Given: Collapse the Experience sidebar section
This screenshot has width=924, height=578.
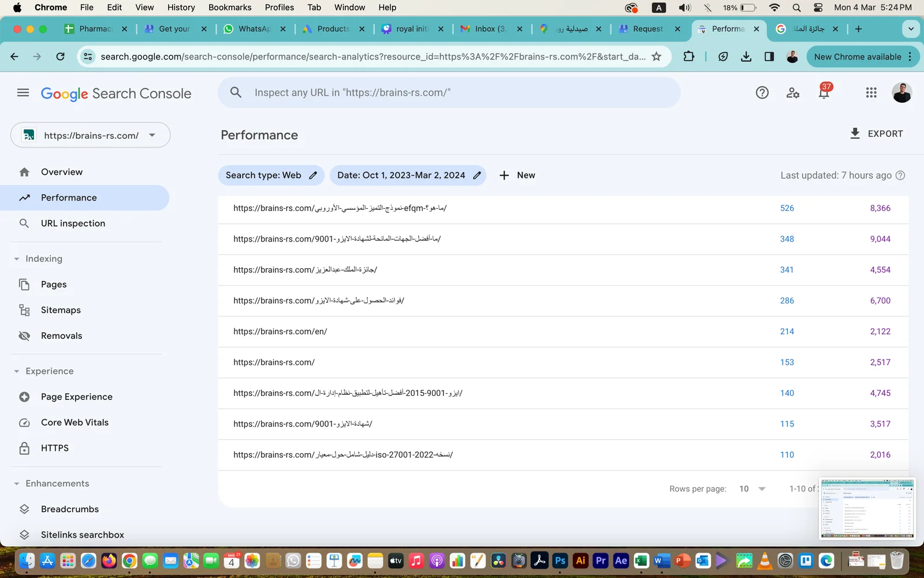Looking at the screenshot, I should point(17,371).
